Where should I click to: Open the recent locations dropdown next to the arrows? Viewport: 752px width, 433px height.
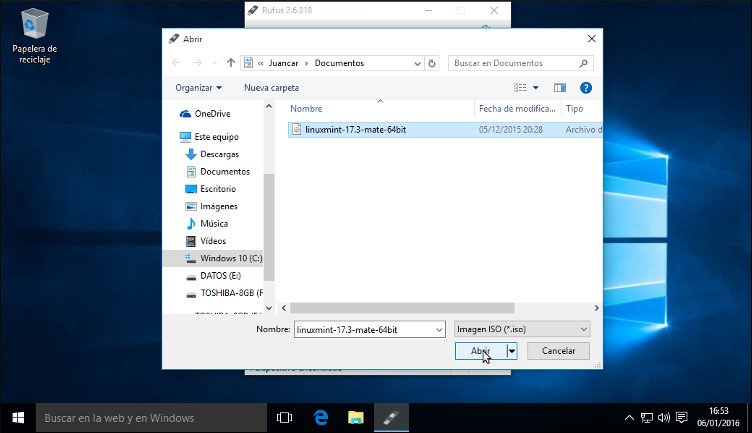click(x=214, y=63)
